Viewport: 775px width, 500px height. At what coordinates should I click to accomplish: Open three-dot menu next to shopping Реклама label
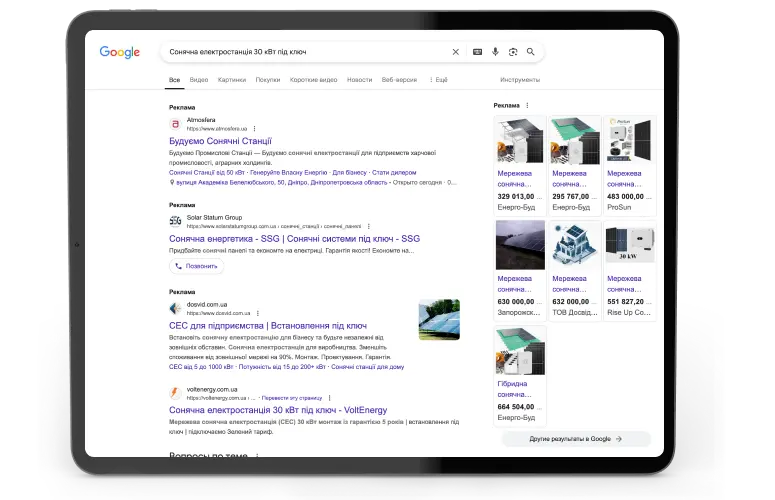[527, 105]
